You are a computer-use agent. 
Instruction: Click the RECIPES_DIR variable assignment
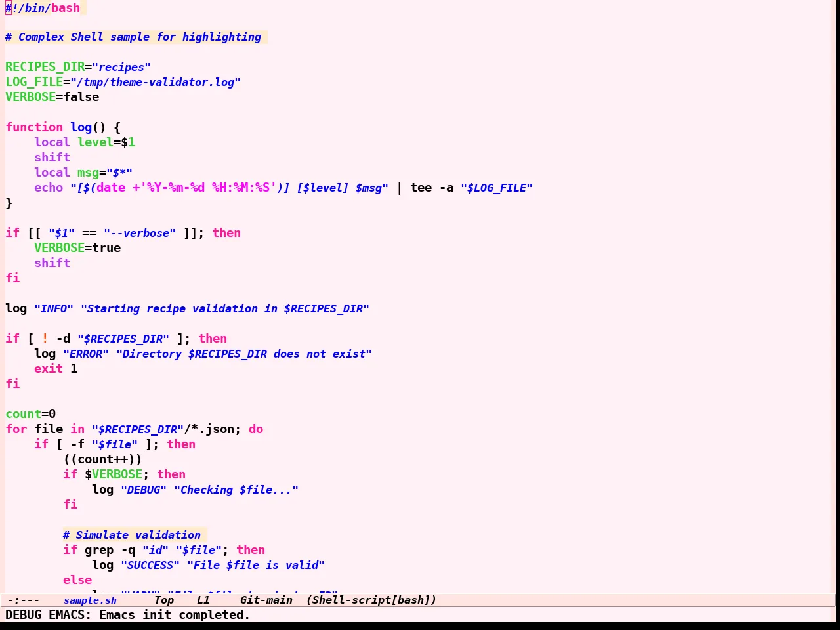click(78, 67)
